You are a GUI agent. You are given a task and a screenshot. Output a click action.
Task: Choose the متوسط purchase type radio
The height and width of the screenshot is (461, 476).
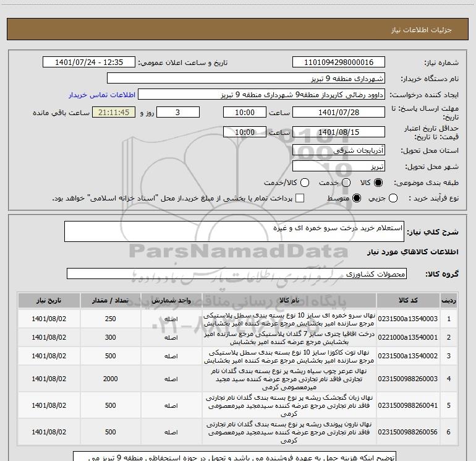pos(357,198)
